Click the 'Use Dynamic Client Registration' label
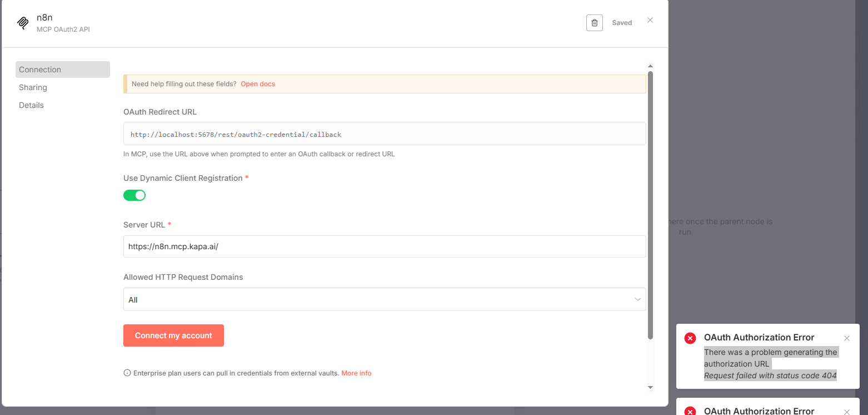 tap(183, 178)
